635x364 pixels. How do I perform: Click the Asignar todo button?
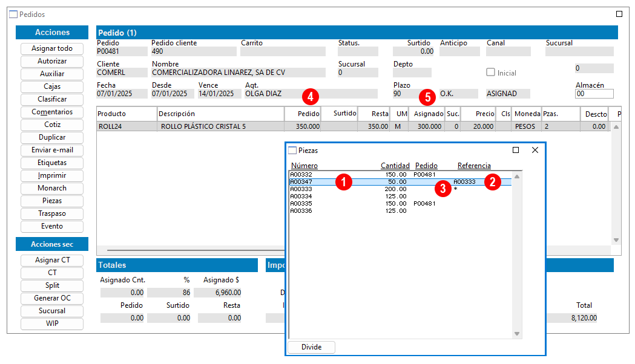52,48
